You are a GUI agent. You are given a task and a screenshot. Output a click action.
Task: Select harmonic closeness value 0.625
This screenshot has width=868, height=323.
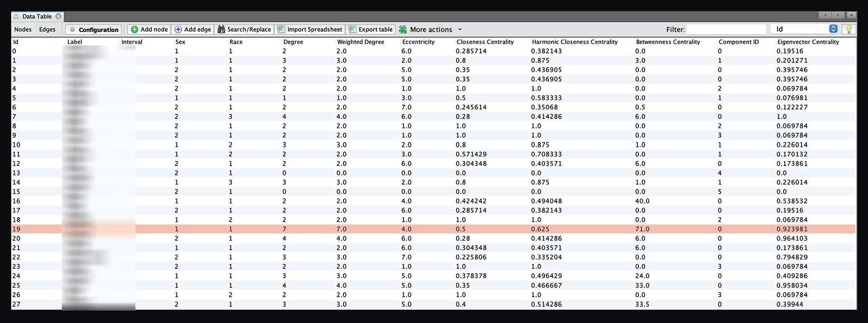[x=540, y=229]
